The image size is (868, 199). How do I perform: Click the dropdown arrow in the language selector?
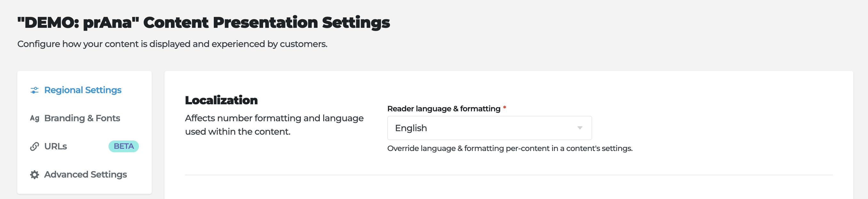point(580,128)
